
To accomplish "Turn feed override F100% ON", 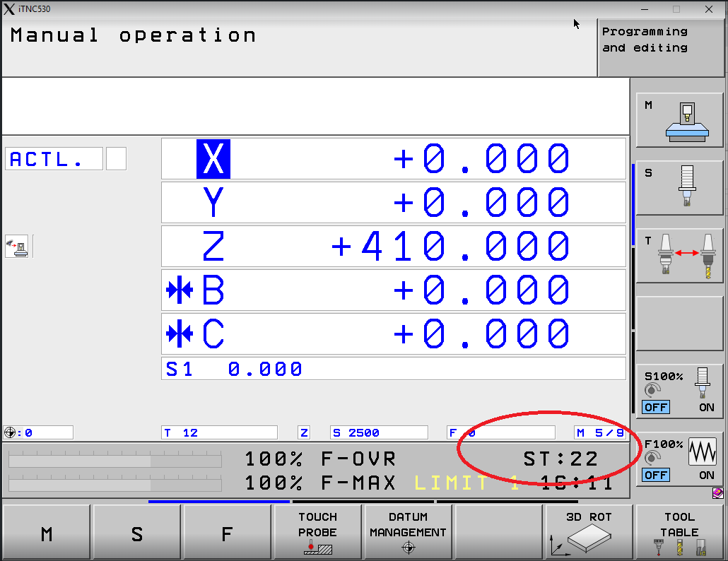I will (706, 475).
